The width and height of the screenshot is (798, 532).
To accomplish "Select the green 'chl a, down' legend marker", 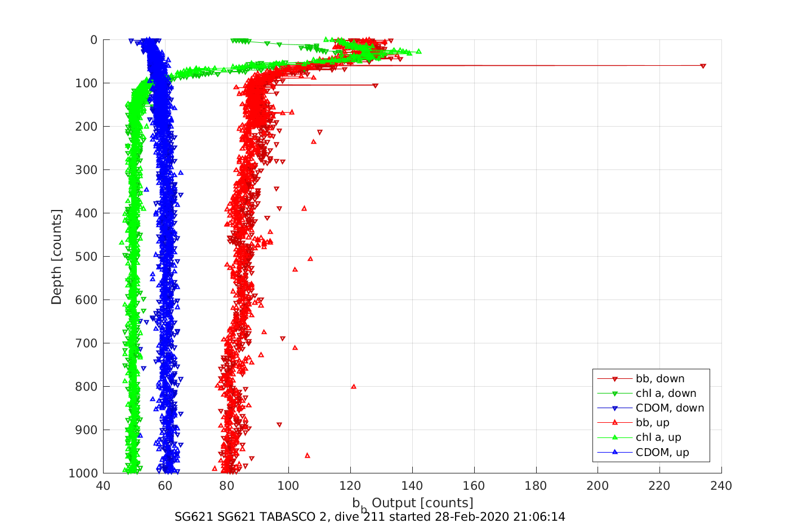I will pyautogui.click(x=615, y=394).
